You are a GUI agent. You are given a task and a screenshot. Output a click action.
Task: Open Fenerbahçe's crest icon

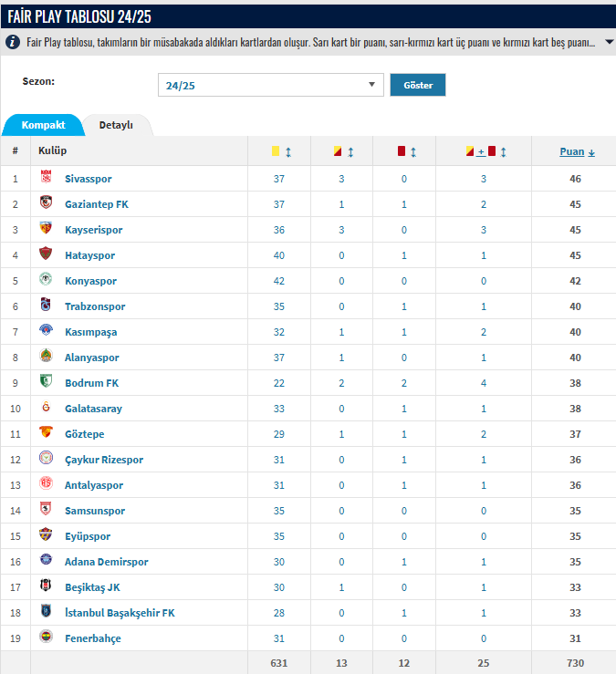(46, 637)
